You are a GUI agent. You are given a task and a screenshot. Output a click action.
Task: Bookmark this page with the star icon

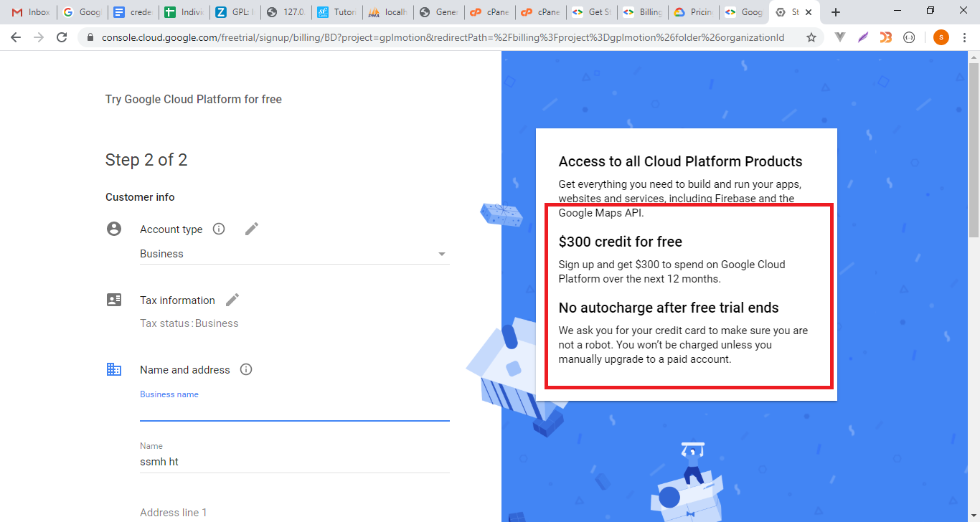pyautogui.click(x=811, y=37)
